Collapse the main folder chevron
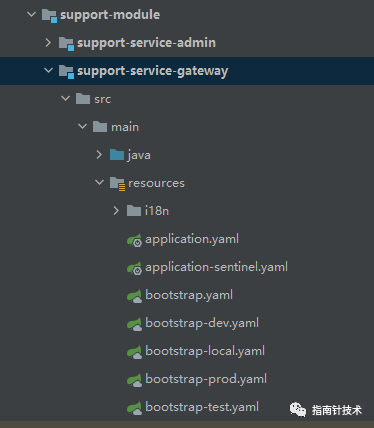Image resolution: width=374 pixels, height=428 pixels. pos(82,126)
